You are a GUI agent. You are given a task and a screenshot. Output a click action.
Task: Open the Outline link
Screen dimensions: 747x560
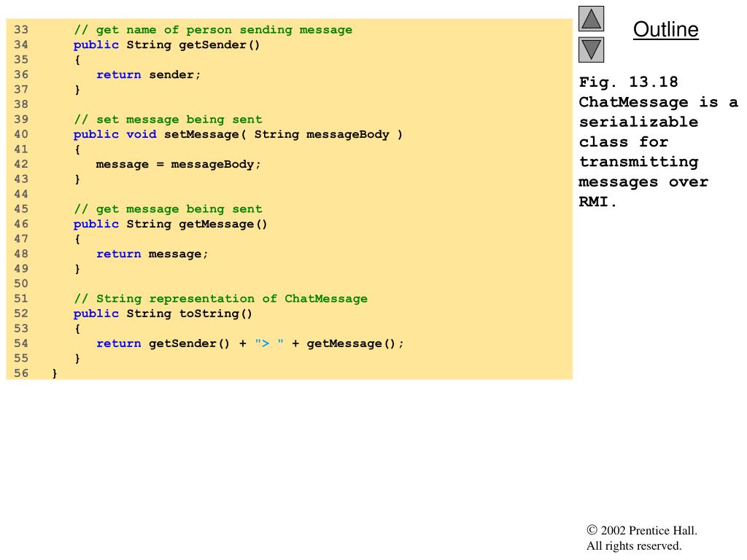(x=665, y=29)
